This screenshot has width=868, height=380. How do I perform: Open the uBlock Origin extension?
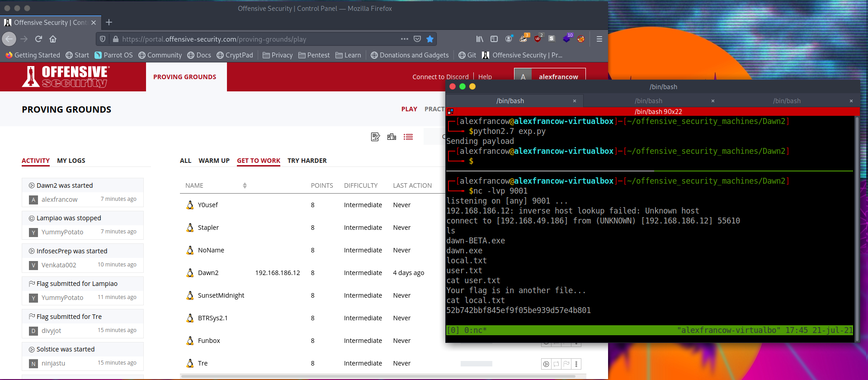pos(538,38)
